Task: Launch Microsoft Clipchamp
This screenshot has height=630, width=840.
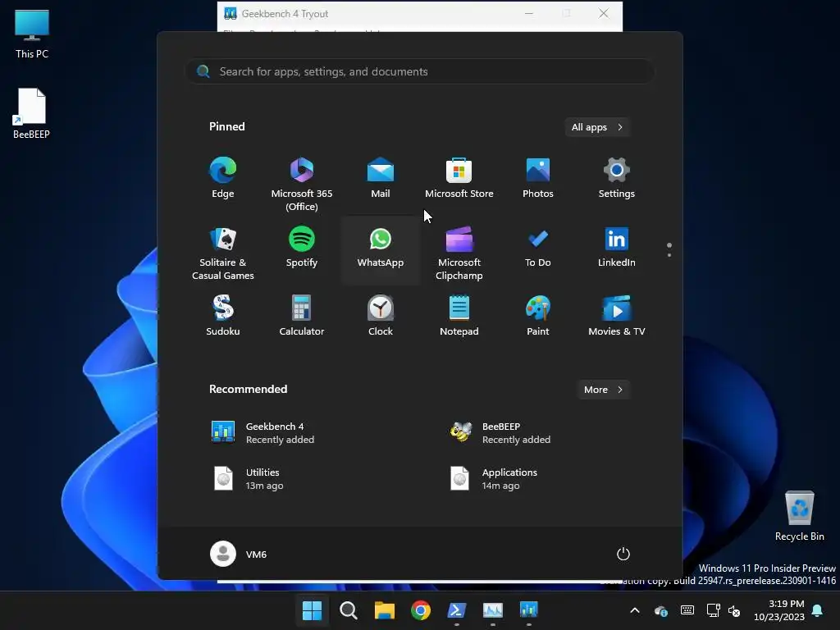Action: (x=459, y=253)
